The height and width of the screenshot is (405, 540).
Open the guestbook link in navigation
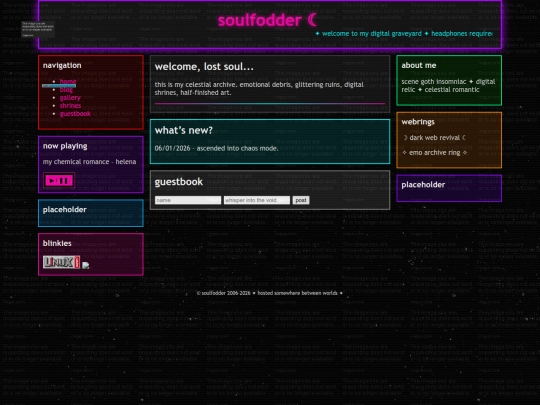click(x=75, y=114)
